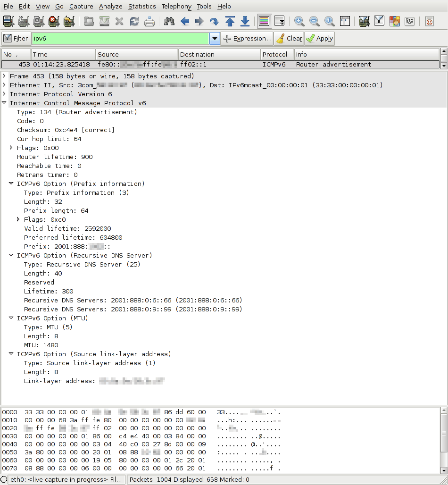Open the Expression... filter builder
The width and height of the screenshot is (448, 485).
tap(247, 38)
